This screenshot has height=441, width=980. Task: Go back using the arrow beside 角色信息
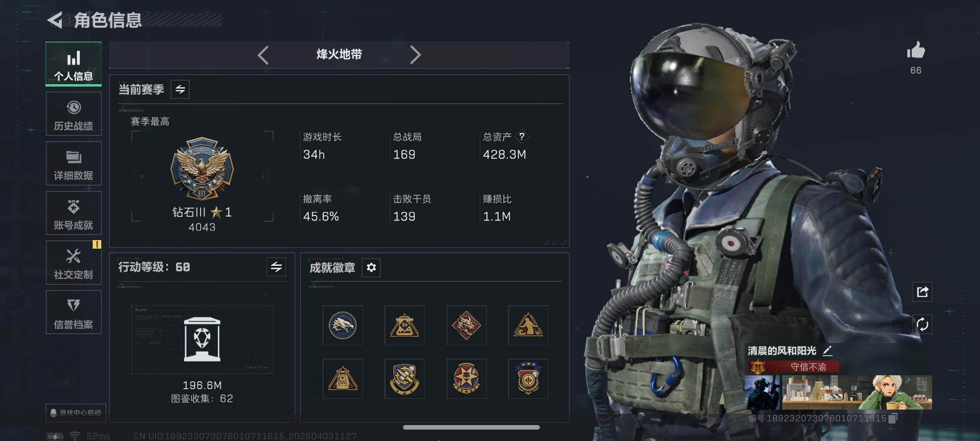(55, 20)
